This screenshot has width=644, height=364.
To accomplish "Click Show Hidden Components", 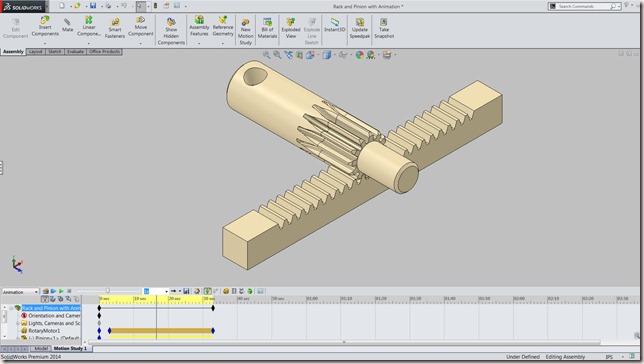I will pyautogui.click(x=171, y=31).
